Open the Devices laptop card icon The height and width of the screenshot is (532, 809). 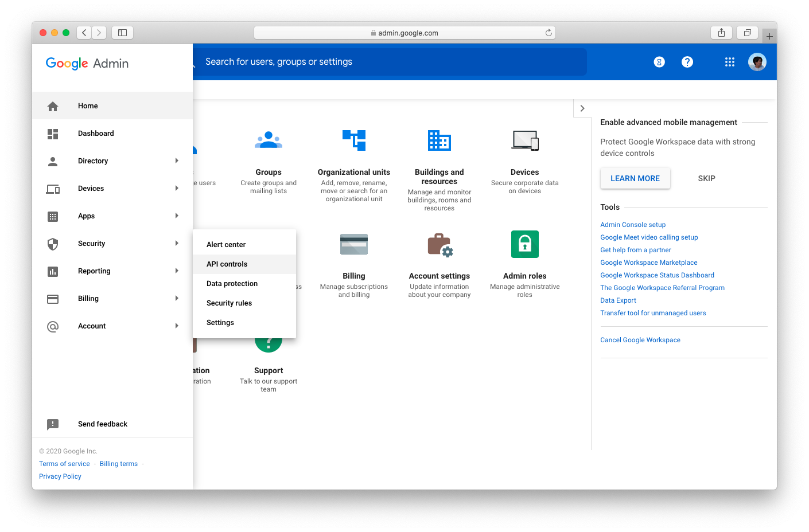pyautogui.click(x=525, y=140)
